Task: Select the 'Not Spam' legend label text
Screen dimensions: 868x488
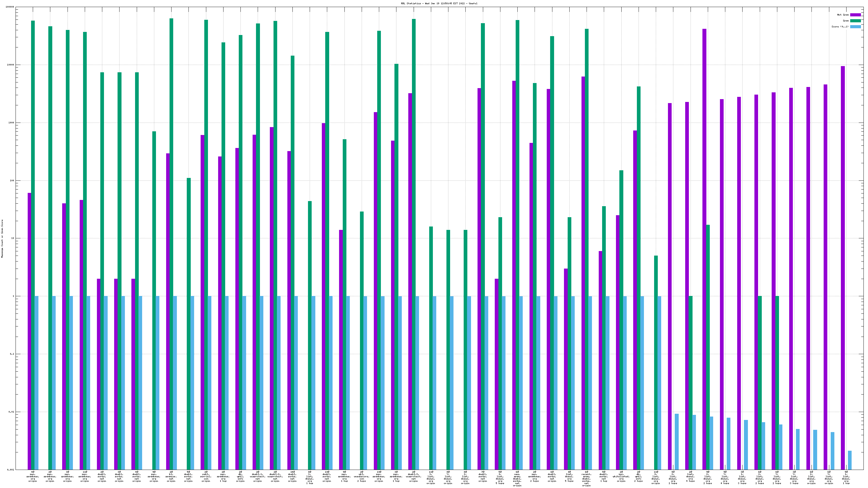Action: pyautogui.click(x=843, y=15)
